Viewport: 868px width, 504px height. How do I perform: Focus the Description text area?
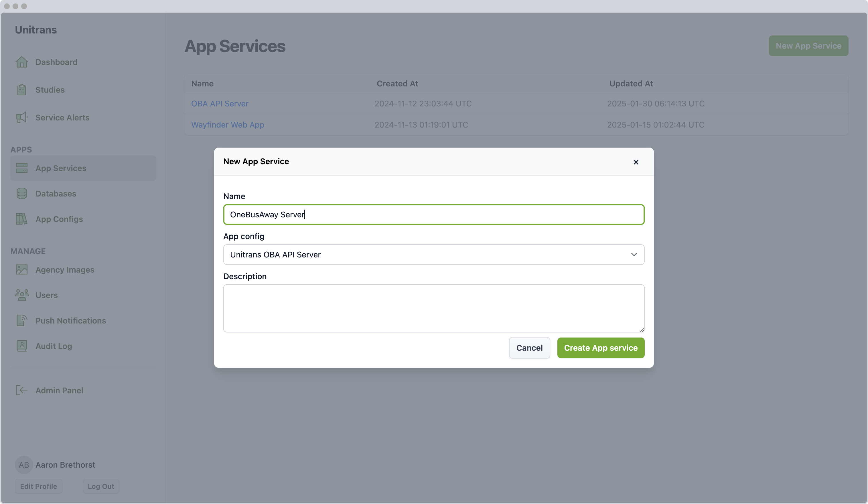[x=433, y=308]
